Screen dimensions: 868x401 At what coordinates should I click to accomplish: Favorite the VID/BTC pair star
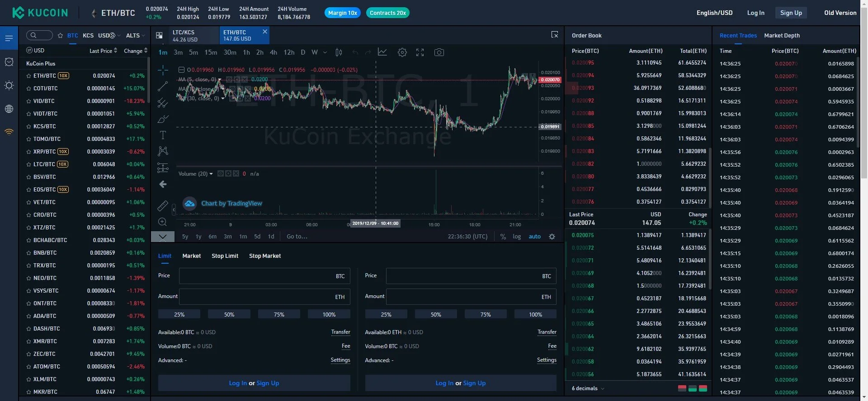pos(29,101)
